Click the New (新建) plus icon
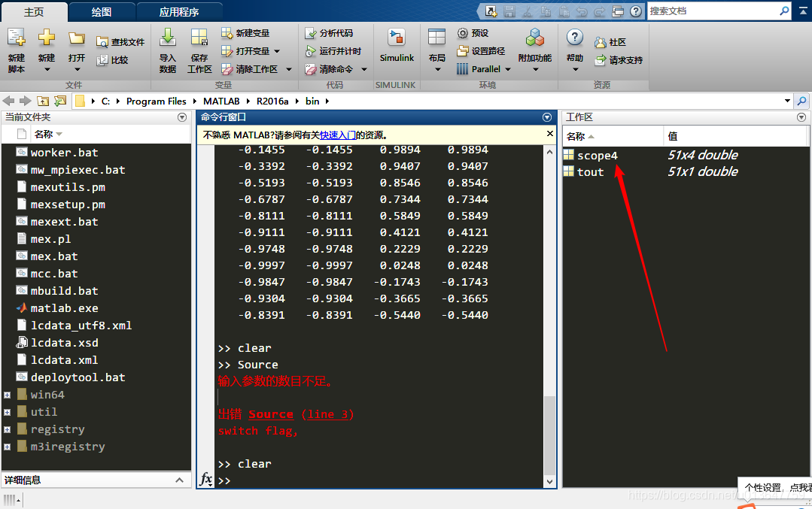 [47, 38]
